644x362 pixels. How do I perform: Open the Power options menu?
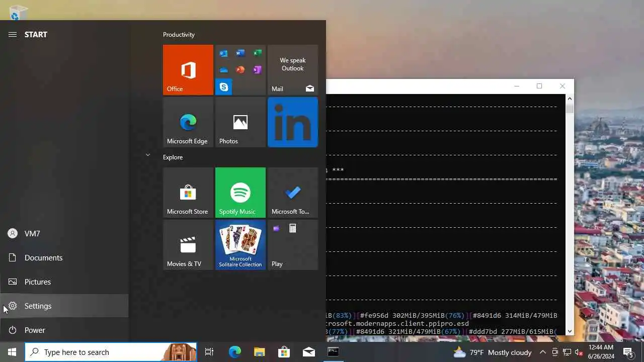[x=64, y=330]
